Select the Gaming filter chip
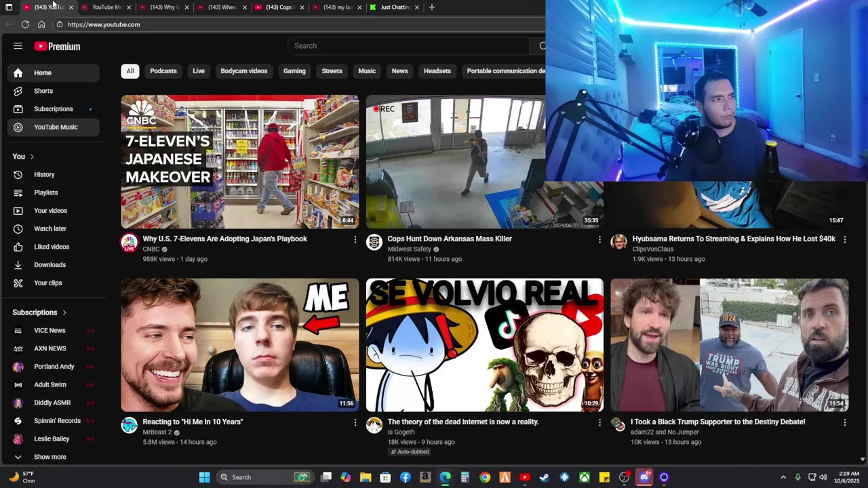 point(294,71)
